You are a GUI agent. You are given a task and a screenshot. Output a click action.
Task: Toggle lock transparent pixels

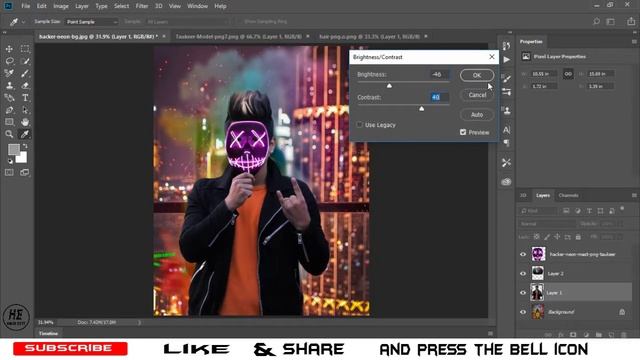[x=536, y=237]
